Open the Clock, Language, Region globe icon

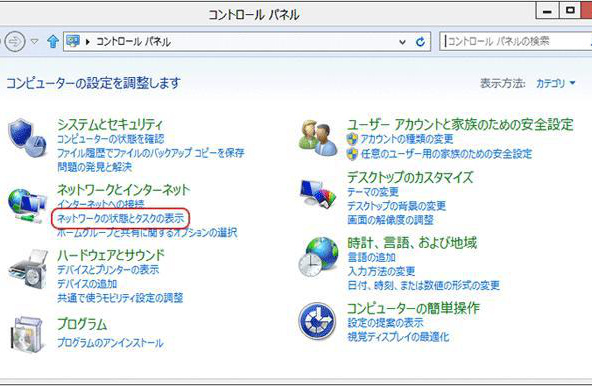318,257
